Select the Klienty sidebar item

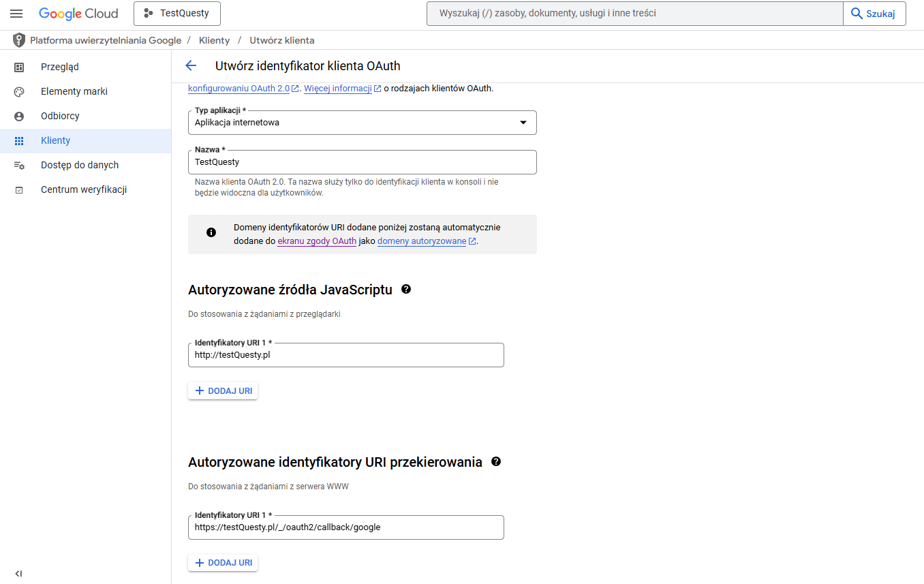(85, 140)
